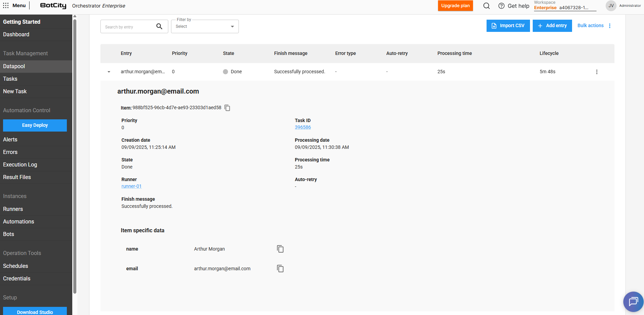Open Task ID 396586 link
644x315 pixels.
pyautogui.click(x=303, y=127)
